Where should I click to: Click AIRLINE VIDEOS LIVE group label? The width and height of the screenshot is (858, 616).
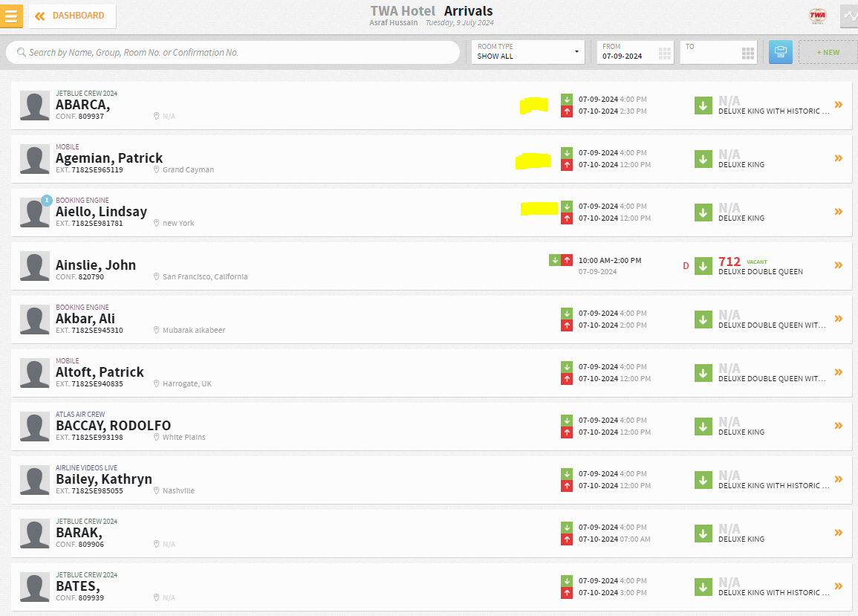[x=86, y=468]
